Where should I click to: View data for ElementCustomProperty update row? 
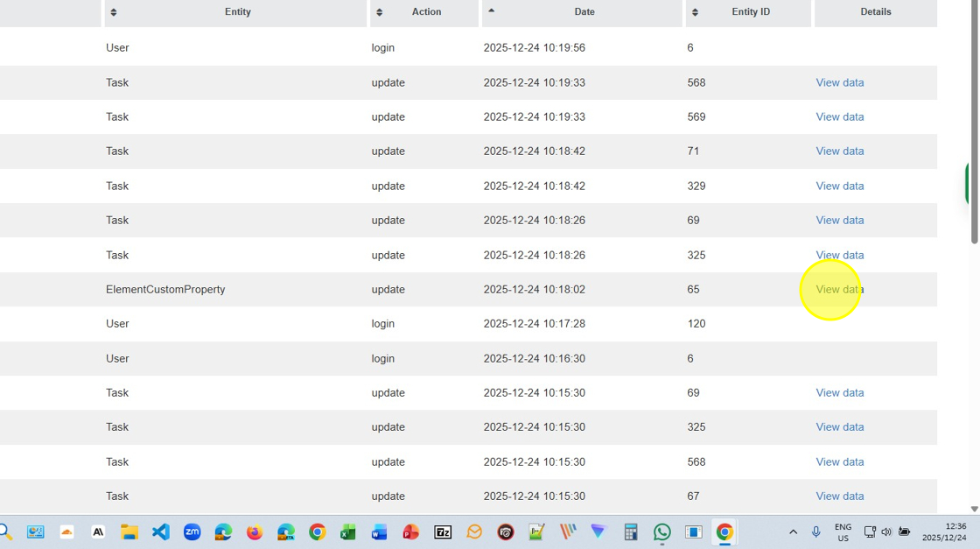click(839, 289)
